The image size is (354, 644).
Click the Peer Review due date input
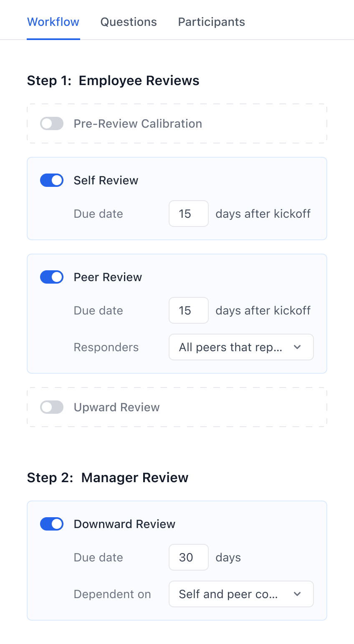[188, 310]
